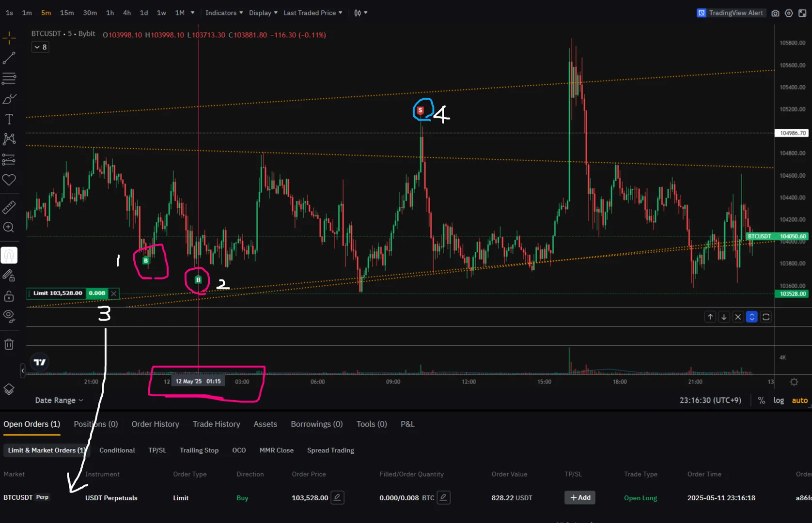
Task: Move the indicator pane up
Action: [710, 317]
